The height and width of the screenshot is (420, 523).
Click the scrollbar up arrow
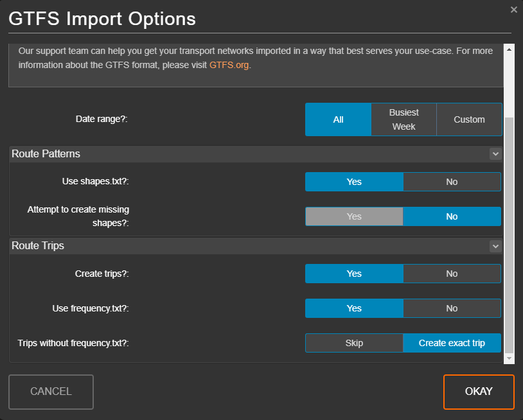(509, 49)
